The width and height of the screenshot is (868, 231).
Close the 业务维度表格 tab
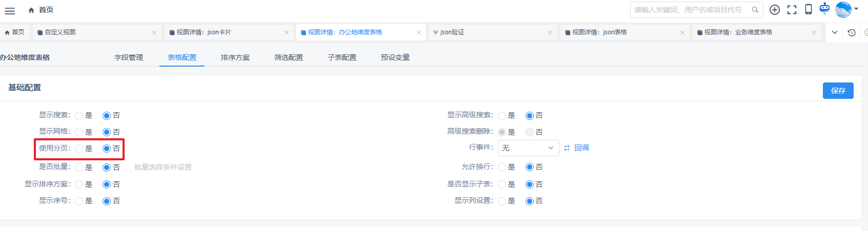(814, 32)
